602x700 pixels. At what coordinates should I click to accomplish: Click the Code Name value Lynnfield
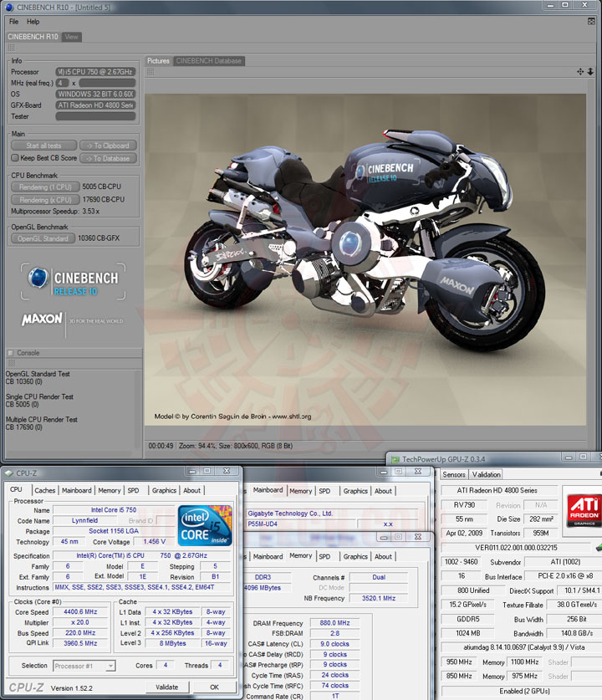pos(84,520)
